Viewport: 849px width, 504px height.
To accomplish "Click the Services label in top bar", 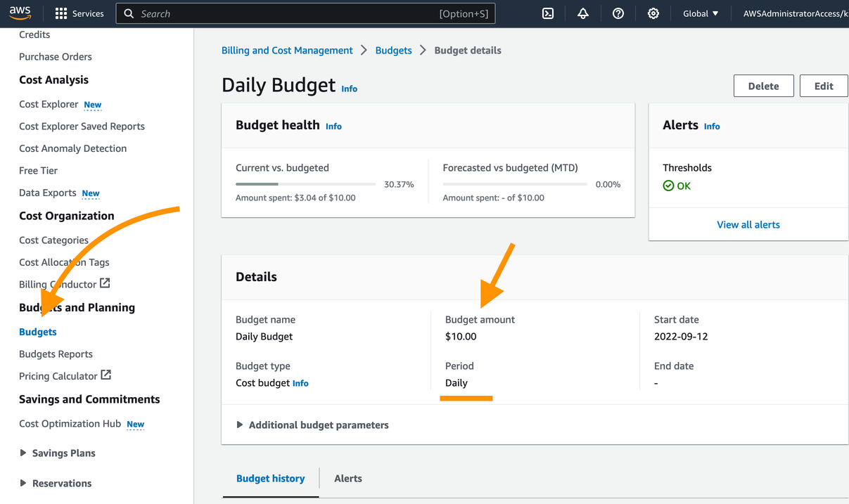I will 88,13.
